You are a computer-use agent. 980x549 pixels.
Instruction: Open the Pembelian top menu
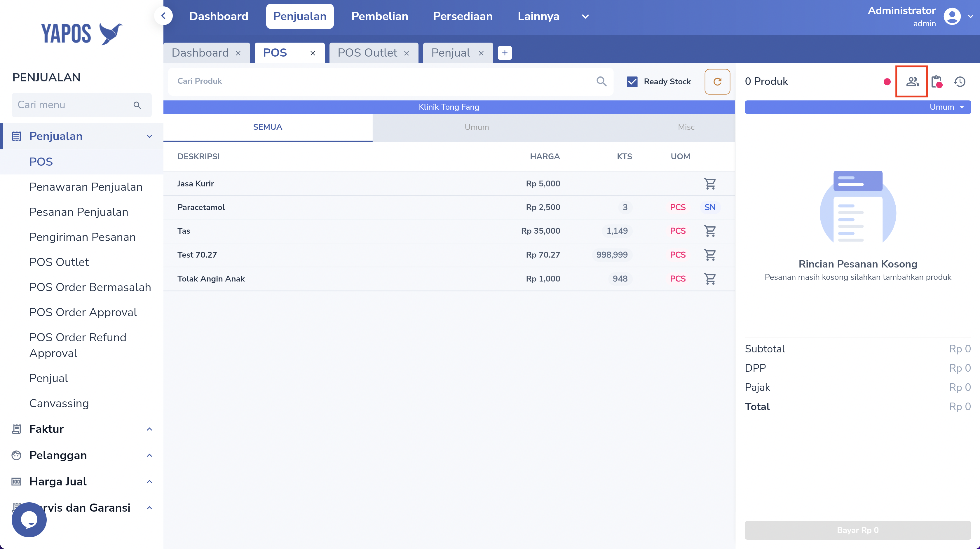(x=379, y=16)
